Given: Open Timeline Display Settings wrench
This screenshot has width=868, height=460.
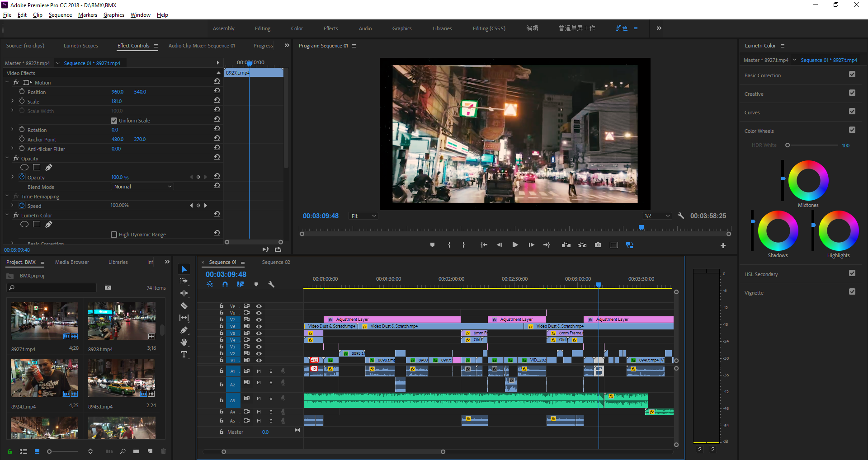Looking at the screenshot, I should tap(271, 284).
